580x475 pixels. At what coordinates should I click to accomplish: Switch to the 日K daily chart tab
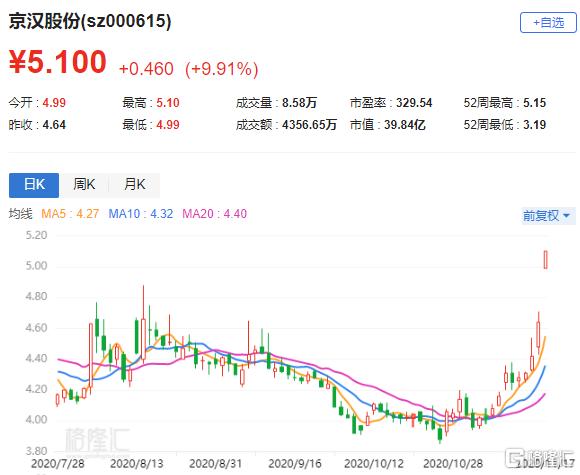click(x=34, y=185)
